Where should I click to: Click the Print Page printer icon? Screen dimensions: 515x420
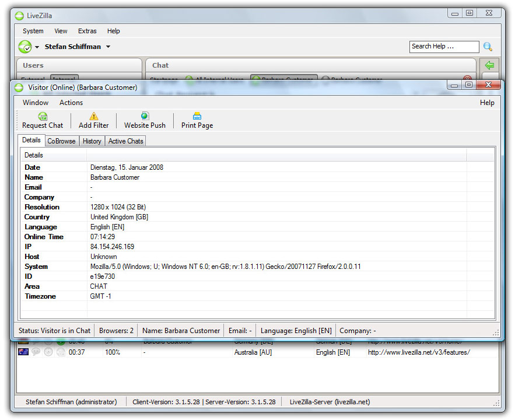click(x=197, y=116)
